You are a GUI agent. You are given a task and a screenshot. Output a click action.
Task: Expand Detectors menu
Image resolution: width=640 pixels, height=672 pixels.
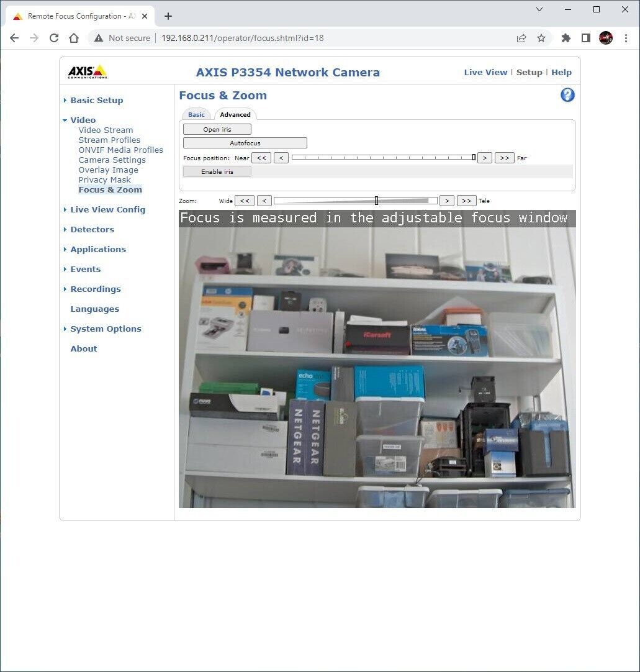92,229
